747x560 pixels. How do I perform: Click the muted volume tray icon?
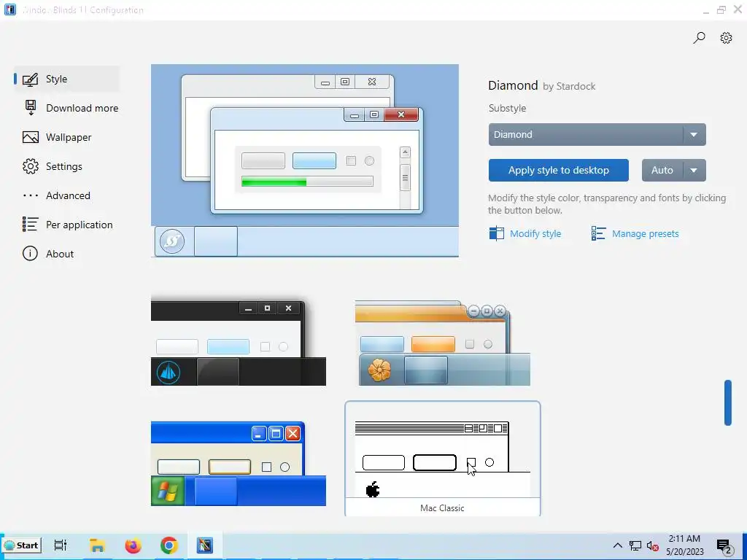pos(653,546)
